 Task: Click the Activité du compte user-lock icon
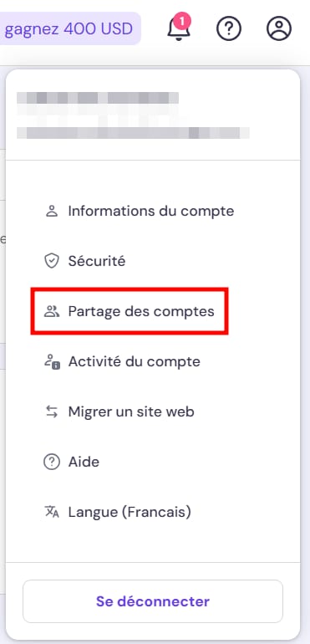(52, 362)
